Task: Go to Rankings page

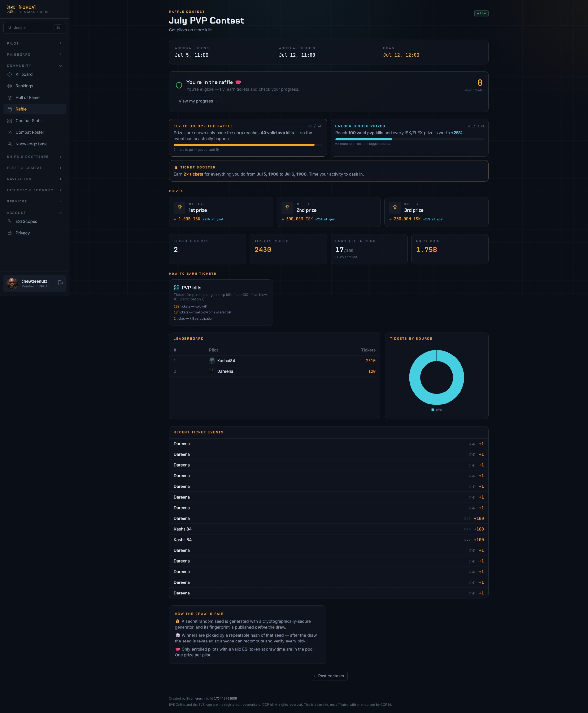Action: (35, 86)
